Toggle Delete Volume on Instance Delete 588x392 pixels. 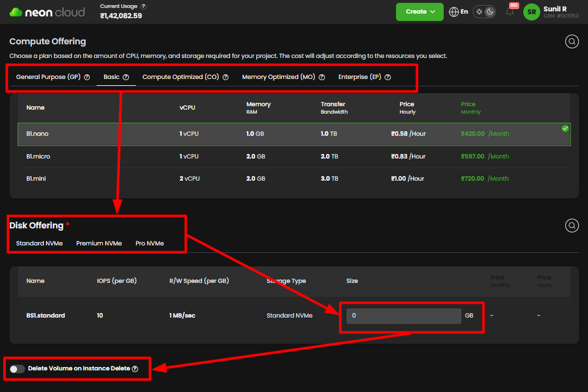pyautogui.click(x=17, y=369)
